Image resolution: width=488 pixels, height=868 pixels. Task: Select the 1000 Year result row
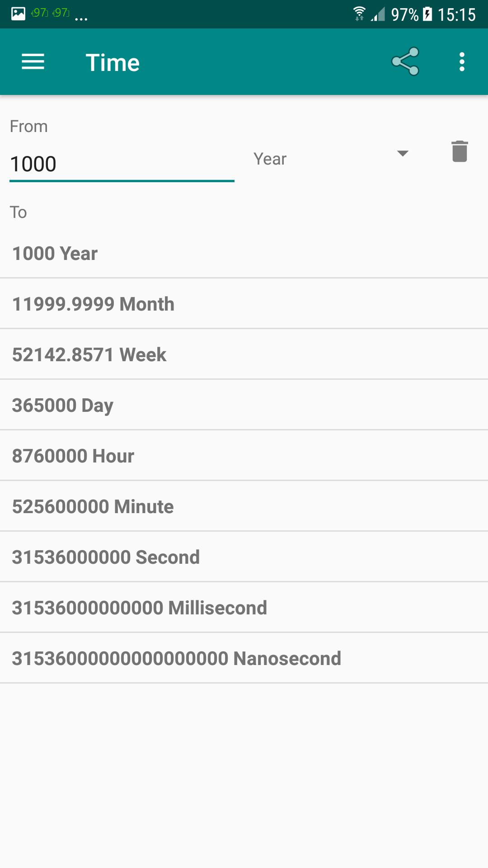(x=244, y=253)
